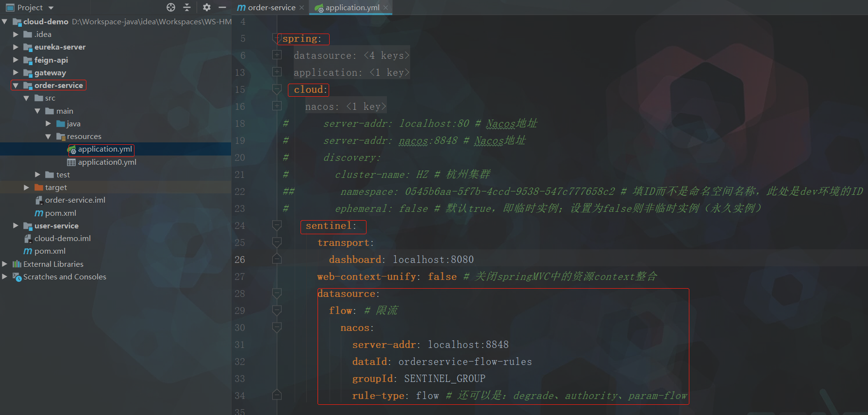Hide the Project tool window
This screenshot has width=868, height=415.
222,7
